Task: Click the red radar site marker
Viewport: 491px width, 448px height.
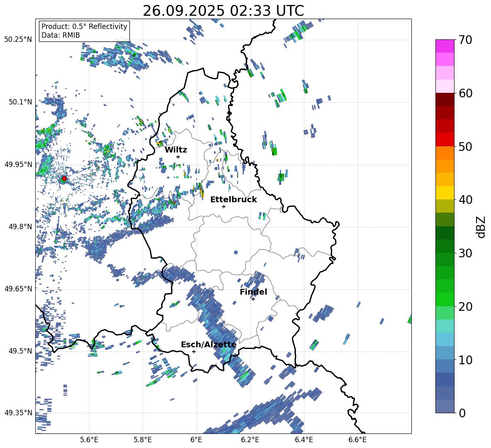Action: point(64,179)
